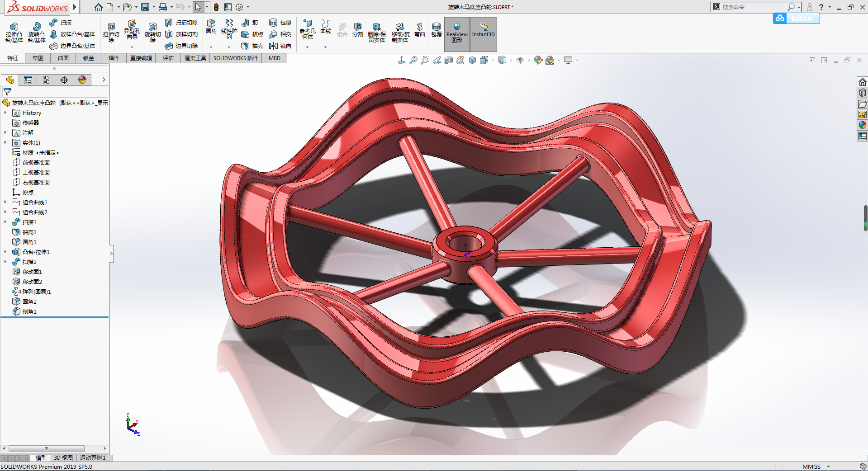Image resolution: width=868 pixels, height=471 pixels.
Task: Open the 曲线 curves dropdown arrow
Action: click(325, 47)
